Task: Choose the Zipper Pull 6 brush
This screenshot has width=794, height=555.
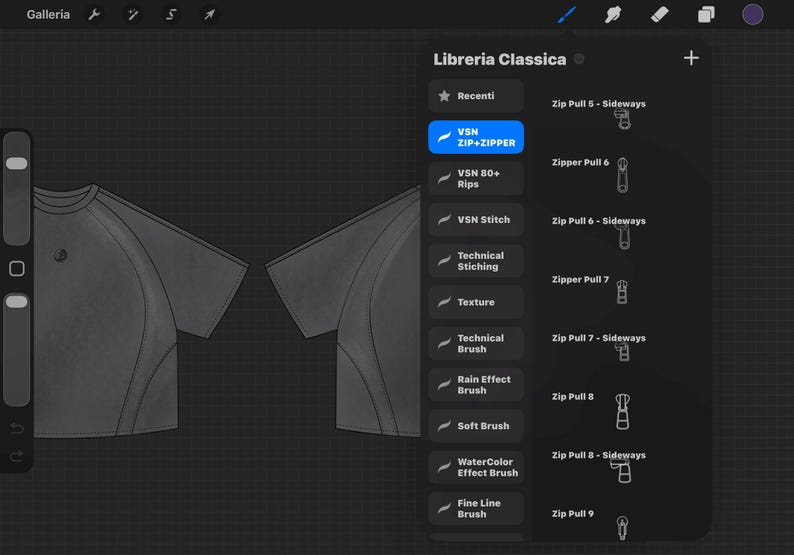Action: tap(621, 174)
